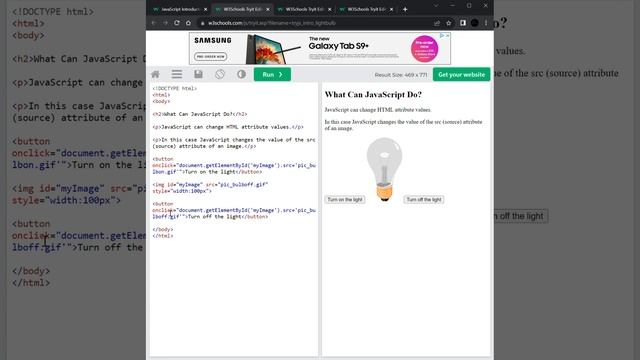Close the ad with its X icon
The width and height of the screenshot is (640, 360).
(448, 36)
